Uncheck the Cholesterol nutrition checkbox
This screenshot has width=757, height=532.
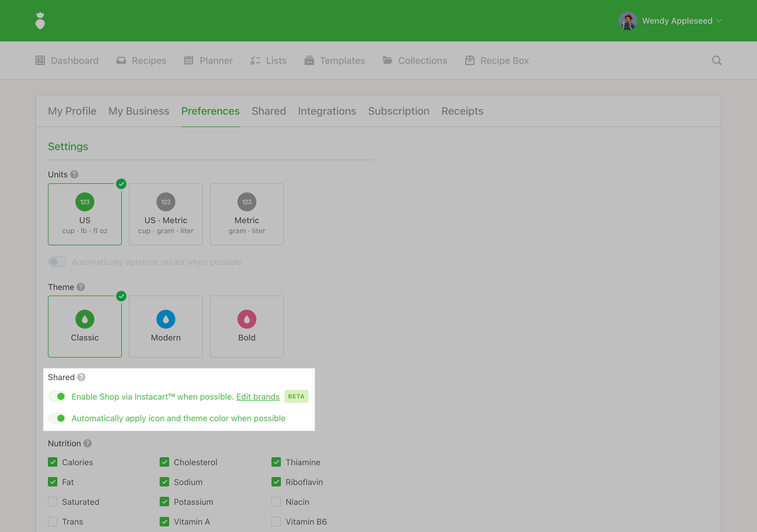point(164,462)
